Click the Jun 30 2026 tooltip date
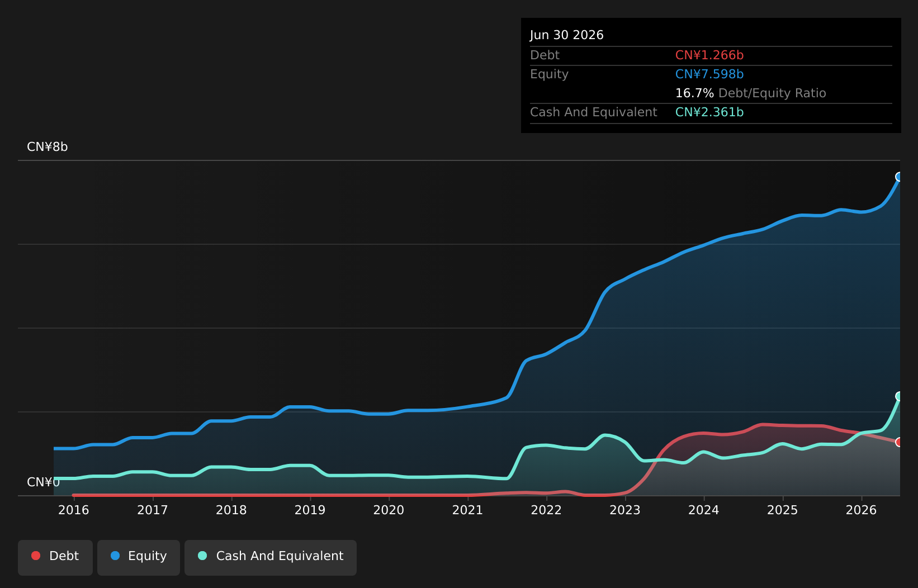Screen dimensions: 918x588 (x=567, y=35)
